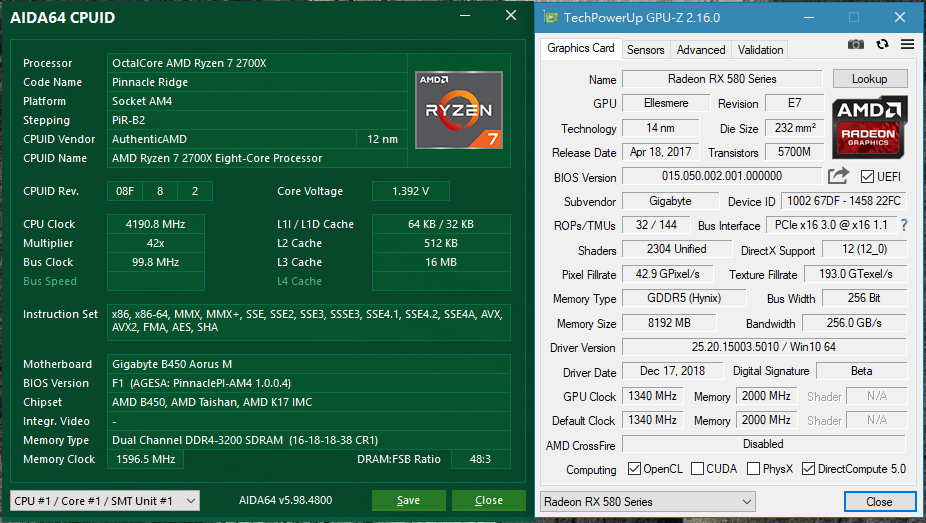Close GPU-Z window via title bar X
This screenshot has width=926, height=523.
coord(899,18)
